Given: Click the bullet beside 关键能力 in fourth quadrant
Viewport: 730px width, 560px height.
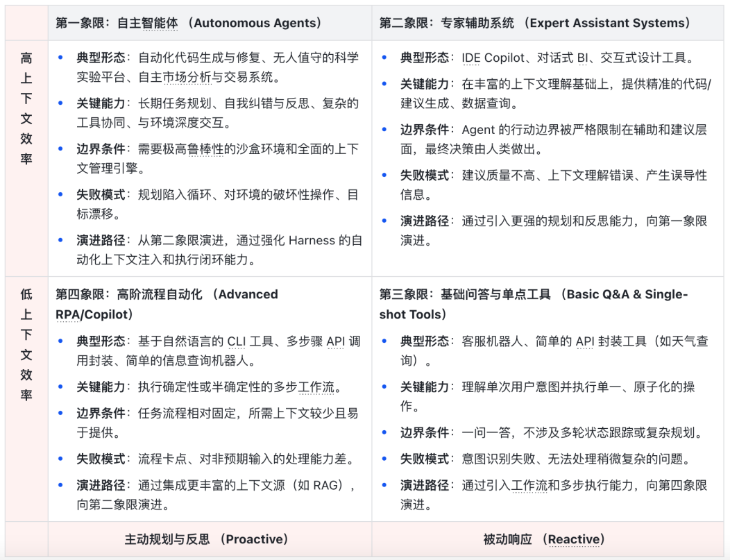Looking at the screenshot, I should (59, 386).
